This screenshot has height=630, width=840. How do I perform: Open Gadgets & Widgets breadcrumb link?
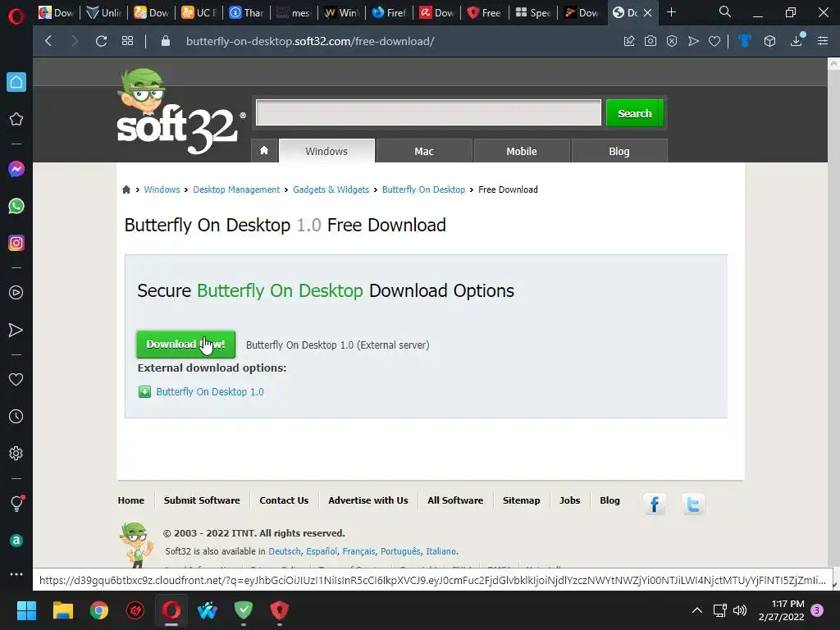[x=331, y=189]
